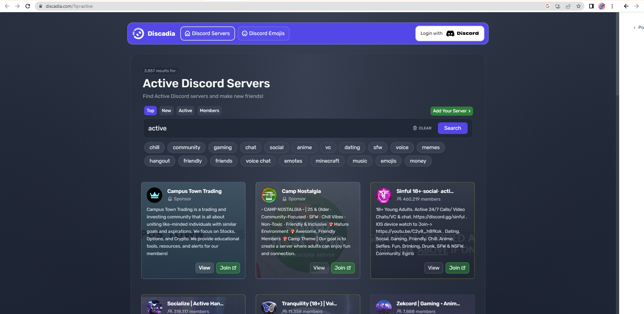Click the Add Your Server button
Viewport: 644px width, 314px height.
(451, 111)
